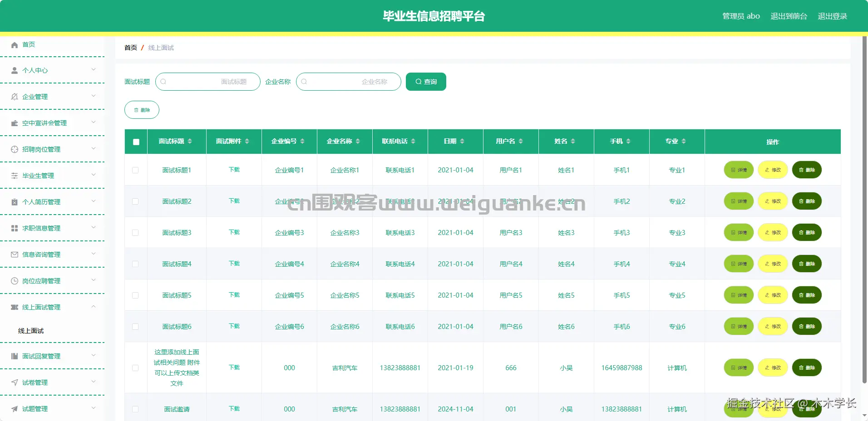Check the box for row 面试标题6
The width and height of the screenshot is (868, 421).
[x=135, y=327]
